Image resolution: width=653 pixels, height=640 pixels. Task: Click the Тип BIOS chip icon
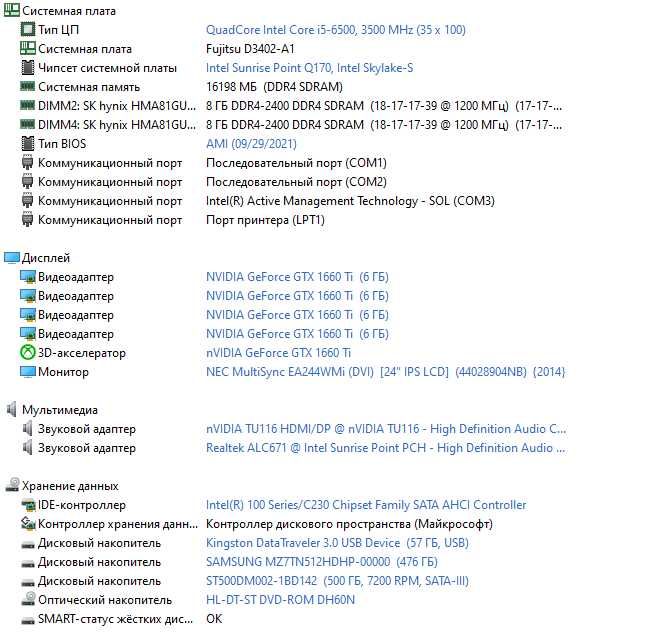[x=27, y=144]
